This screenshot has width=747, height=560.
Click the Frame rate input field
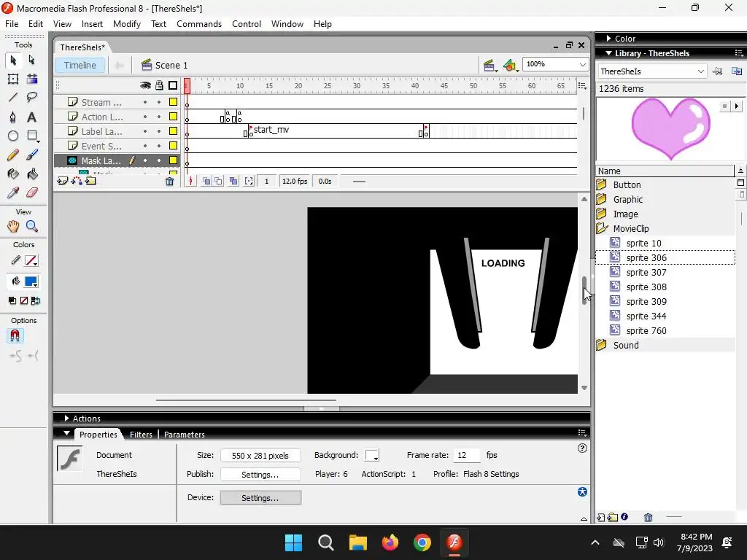tap(466, 455)
